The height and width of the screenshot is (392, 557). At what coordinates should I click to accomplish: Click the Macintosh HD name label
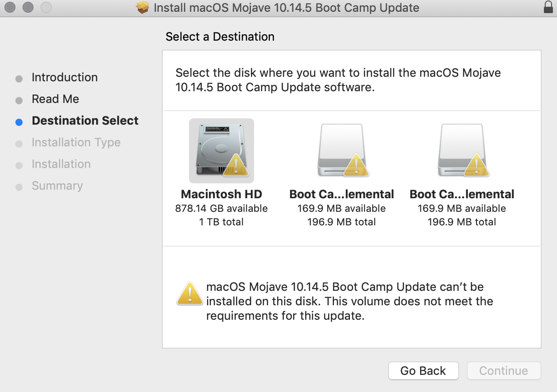[x=222, y=194]
